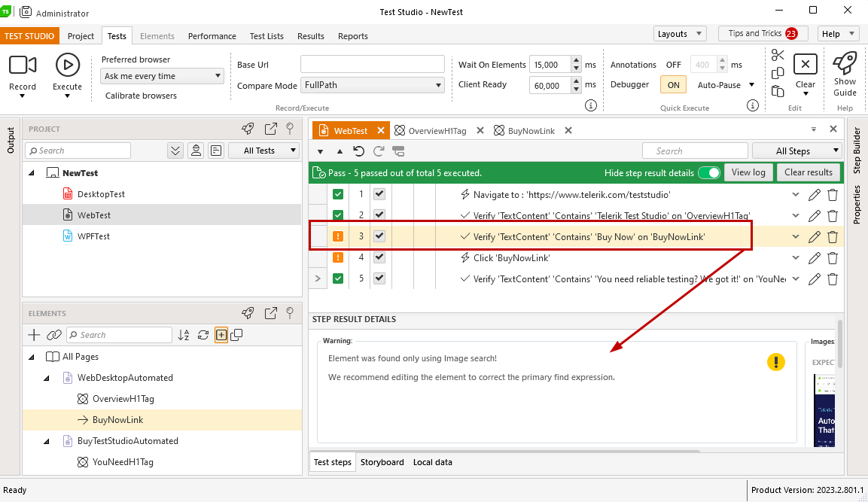The width and height of the screenshot is (868, 502).
Task: Uncheck the enabled checkbox for step 1
Action: (x=379, y=194)
